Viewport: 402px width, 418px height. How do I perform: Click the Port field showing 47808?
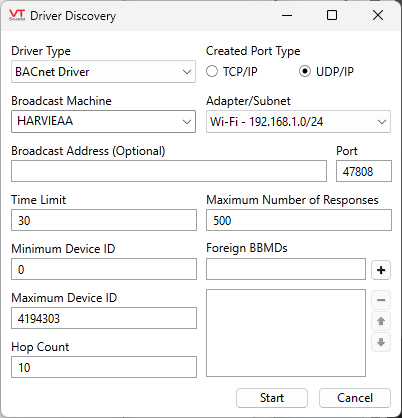coord(364,171)
